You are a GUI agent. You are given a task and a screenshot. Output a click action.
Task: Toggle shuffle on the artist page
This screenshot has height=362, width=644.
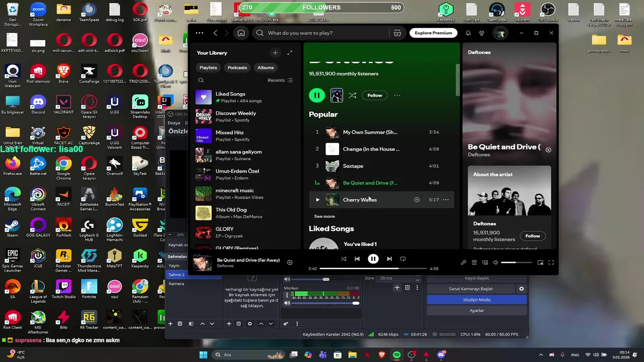click(352, 95)
